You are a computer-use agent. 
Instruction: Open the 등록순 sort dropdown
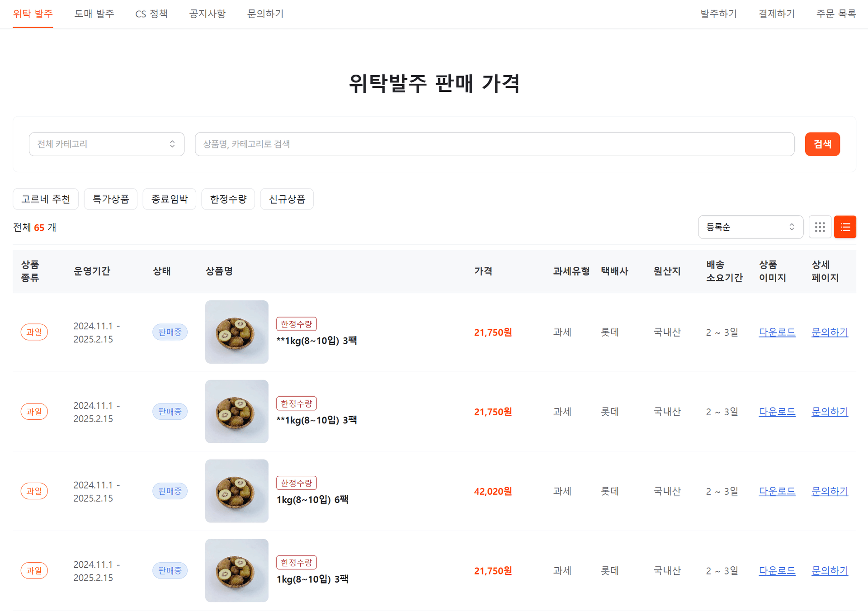(x=750, y=227)
